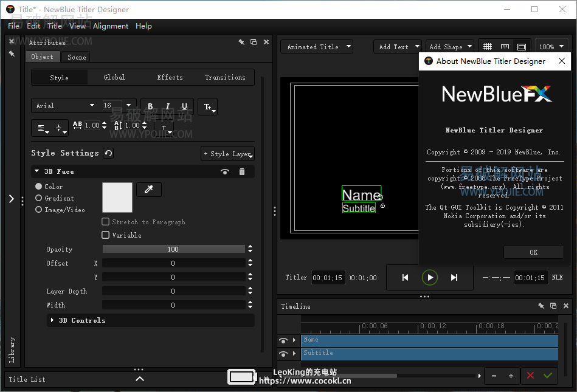Open the File menu
Viewport: 577px width, 392px height.
(x=13, y=26)
